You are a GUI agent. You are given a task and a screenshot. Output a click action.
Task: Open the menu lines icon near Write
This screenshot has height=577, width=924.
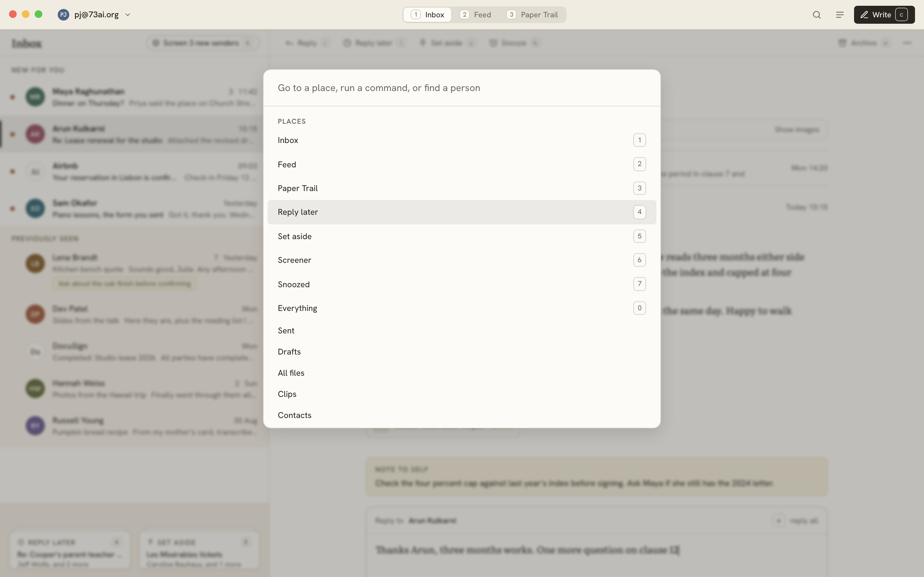pos(840,14)
